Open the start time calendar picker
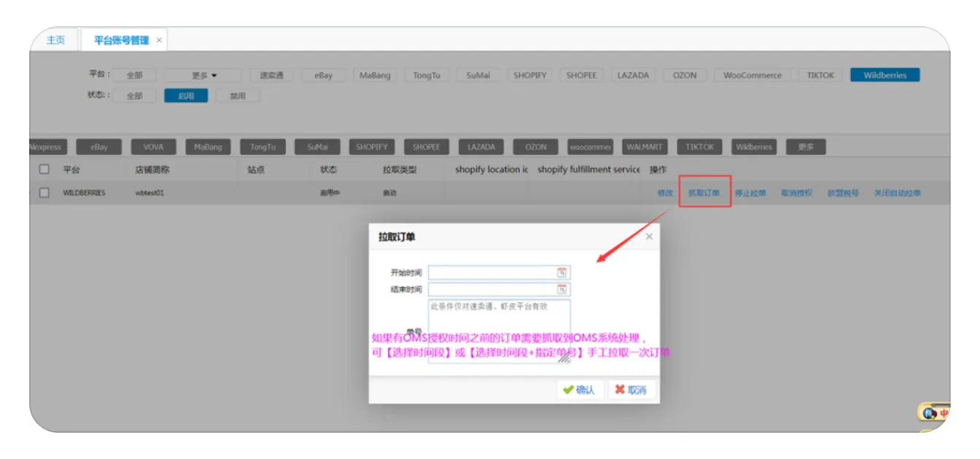Viewport: 980px width, 459px height. point(562,272)
